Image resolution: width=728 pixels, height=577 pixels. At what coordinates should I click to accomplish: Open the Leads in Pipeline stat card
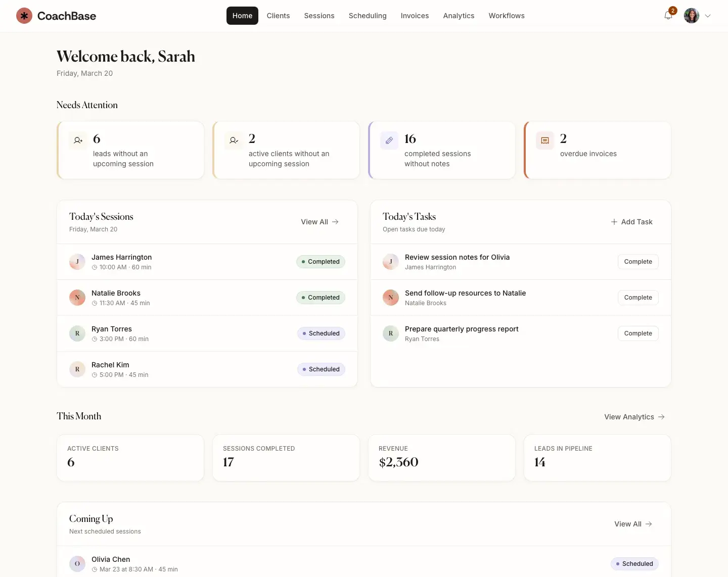598,458
